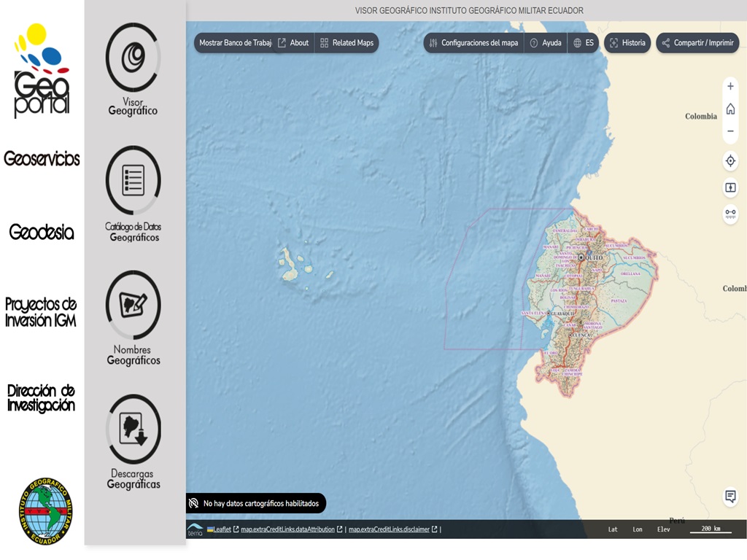Reset map to home view
The height and width of the screenshot is (560, 747).
pos(730,109)
